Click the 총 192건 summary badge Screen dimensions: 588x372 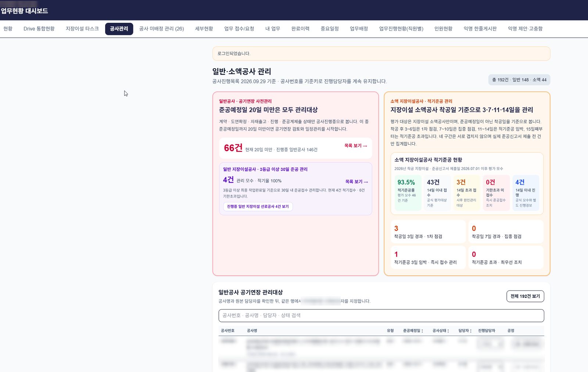pyautogui.click(x=519, y=80)
